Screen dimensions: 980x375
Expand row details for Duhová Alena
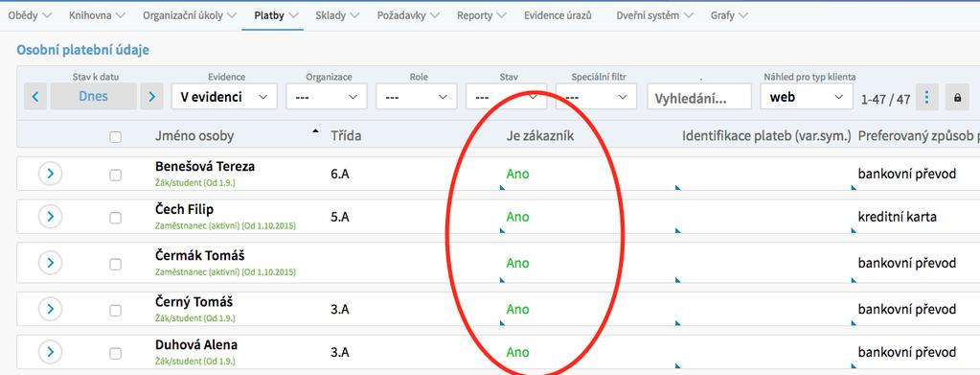point(50,353)
